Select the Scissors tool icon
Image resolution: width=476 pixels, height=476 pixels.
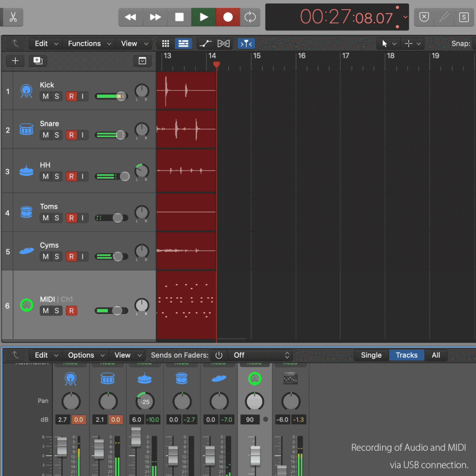13,17
